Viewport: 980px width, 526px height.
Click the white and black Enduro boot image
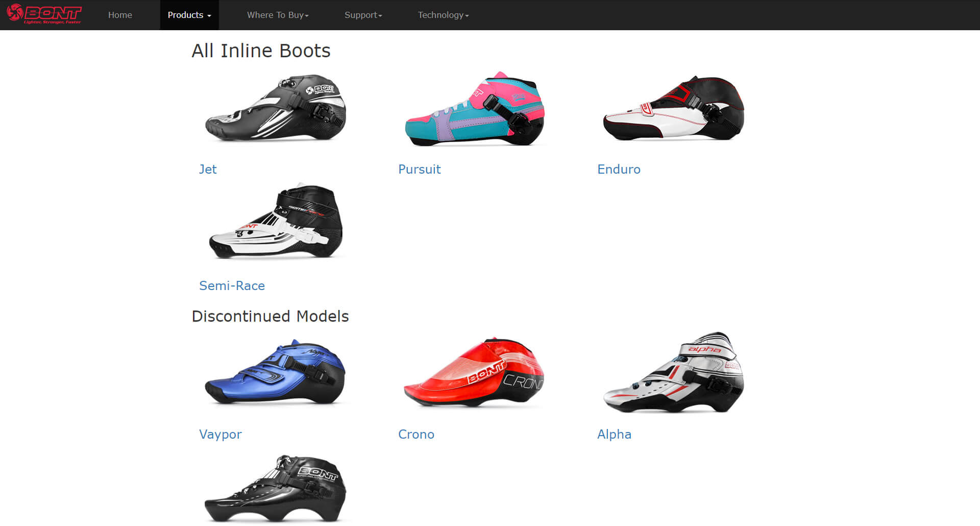point(674,108)
